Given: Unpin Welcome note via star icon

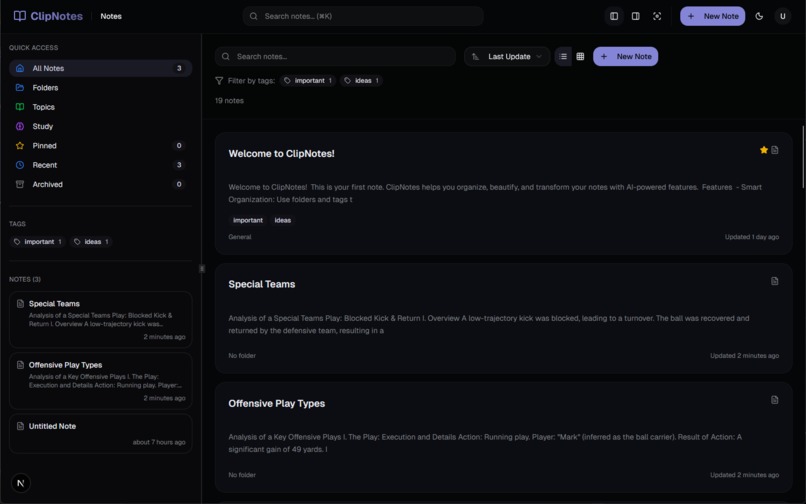Looking at the screenshot, I should [x=763, y=150].
